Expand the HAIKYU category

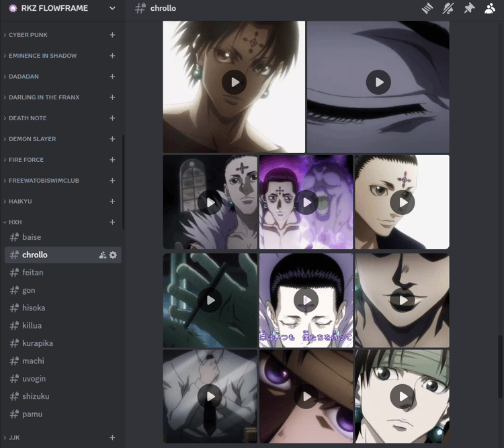17,201
